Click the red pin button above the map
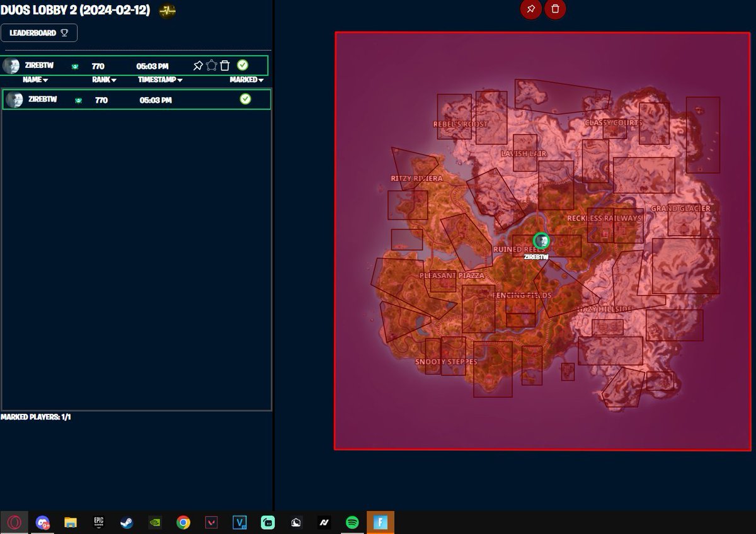This screenshot has height=534, width=756. [x=530, y=9]
